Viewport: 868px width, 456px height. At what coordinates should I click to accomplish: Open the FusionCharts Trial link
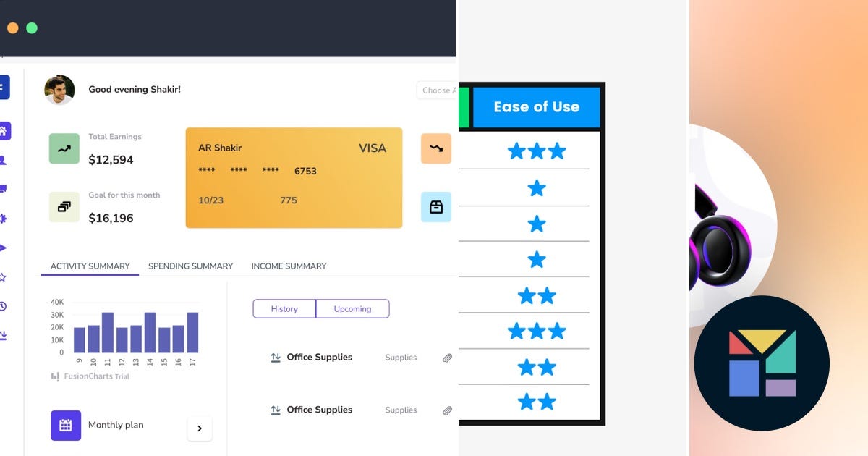pyautogui.click(x=90, y=376)
